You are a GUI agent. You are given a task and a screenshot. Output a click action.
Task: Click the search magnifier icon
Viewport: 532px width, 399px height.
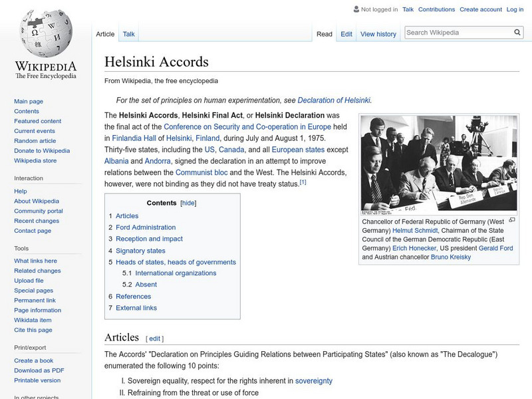517,33
